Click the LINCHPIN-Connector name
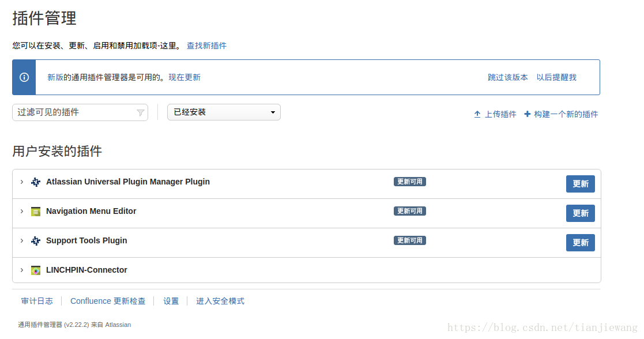The image size is (644, 339). (86, 270)
